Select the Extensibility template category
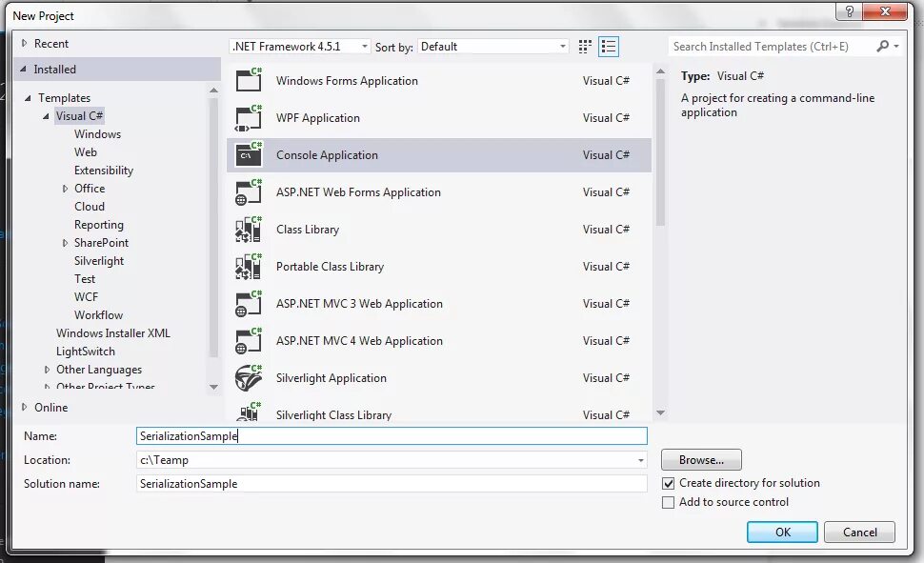924x563 pixels. [104, 171]
